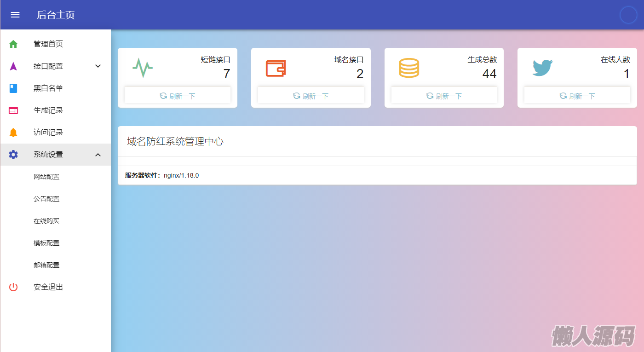
Task: Click the gear icon for 系统设置
Action: (x=13, y=155)
